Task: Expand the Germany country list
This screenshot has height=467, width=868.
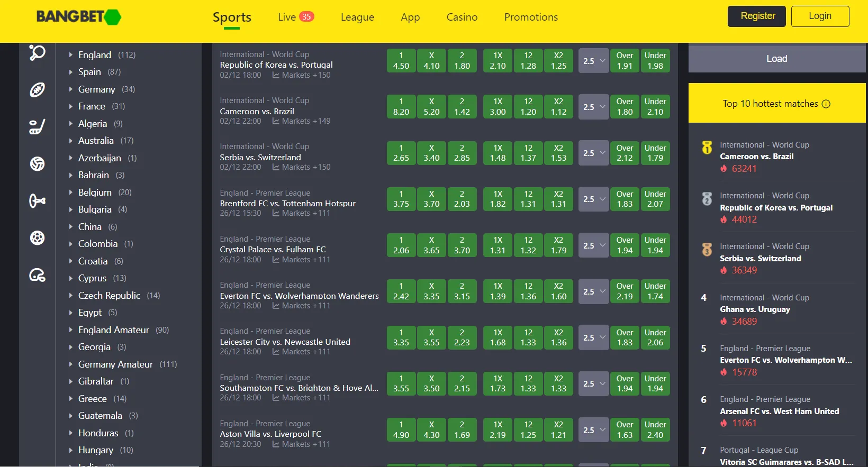Action: click(x=70, y=89)
